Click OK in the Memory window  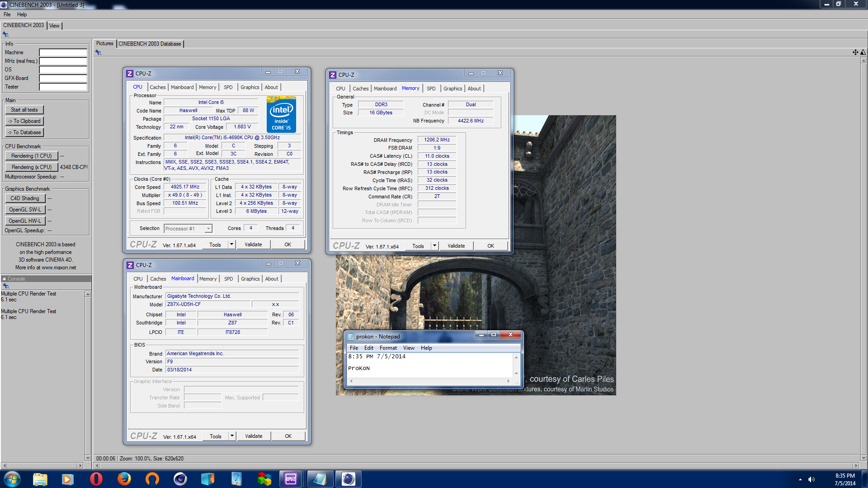click(491, 246)
